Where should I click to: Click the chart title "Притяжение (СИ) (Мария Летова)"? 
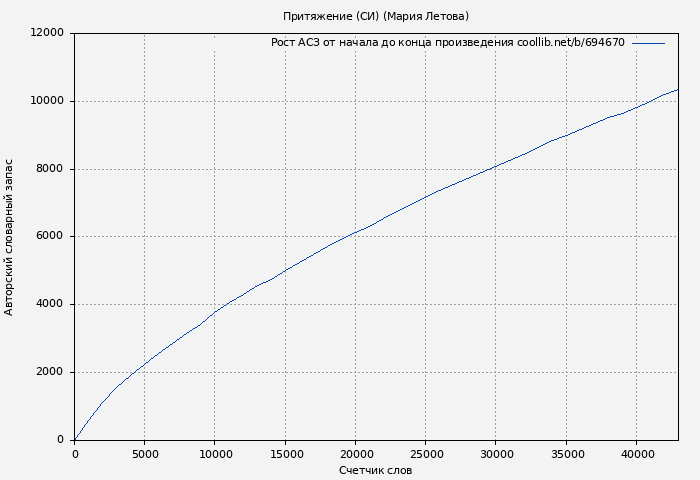(375, 16)
